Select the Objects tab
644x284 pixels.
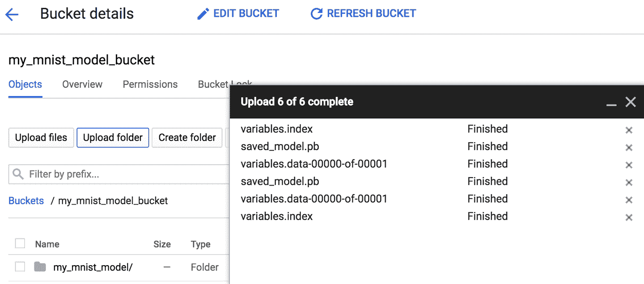25,84
